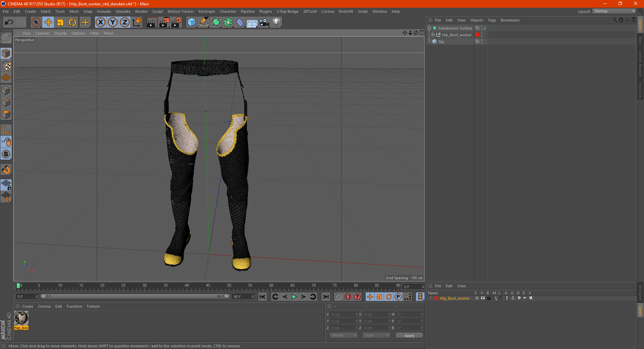The width and height of the screenshot is (644, 349).
Task: Toggle locked workplane icon
Action: click(x=6, y=185)
